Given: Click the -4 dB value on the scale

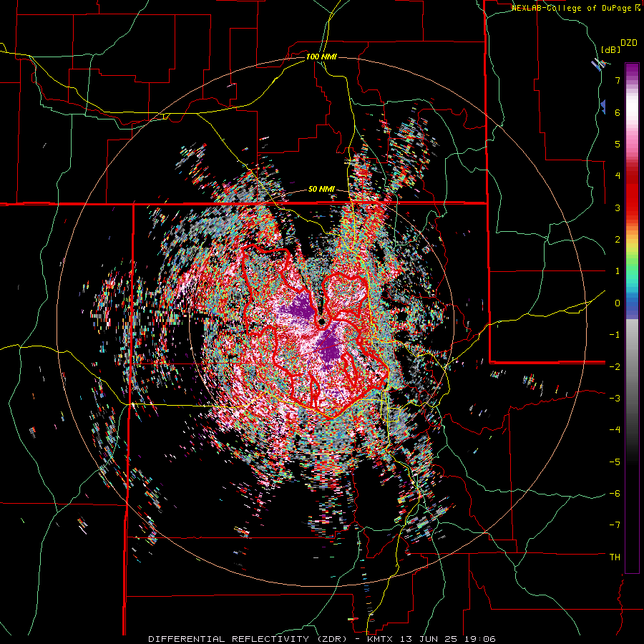Looking at the screenshot, I should point(615,430).
